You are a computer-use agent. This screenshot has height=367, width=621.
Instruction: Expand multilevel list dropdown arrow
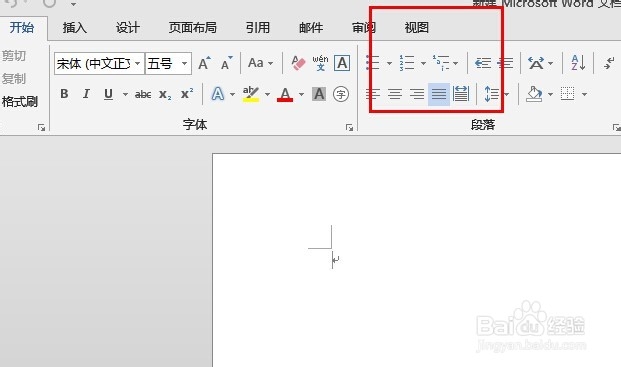(455, 63)
